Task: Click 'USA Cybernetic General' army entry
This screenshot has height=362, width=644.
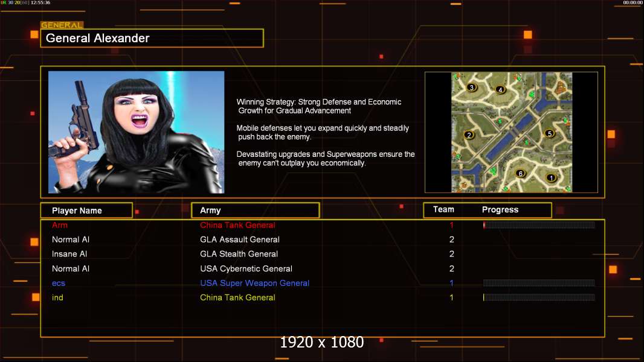Action: (246, 268)
